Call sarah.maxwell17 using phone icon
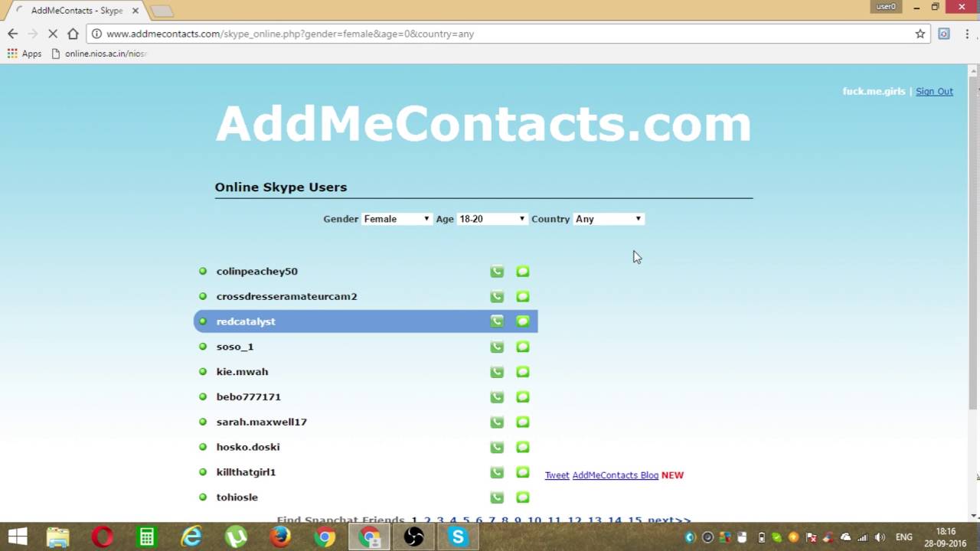The height and width of the screenshot is (551, 980). (x=497, y=422)
